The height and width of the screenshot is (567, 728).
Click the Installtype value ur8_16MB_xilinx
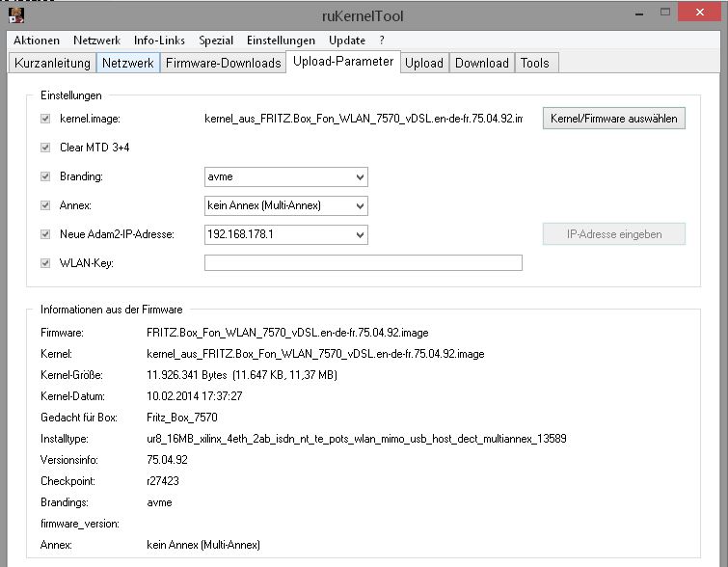click(x=357, y=439)
